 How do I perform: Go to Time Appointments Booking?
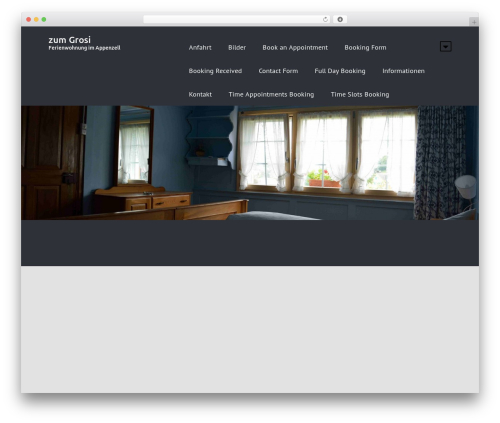coord(271,95)
